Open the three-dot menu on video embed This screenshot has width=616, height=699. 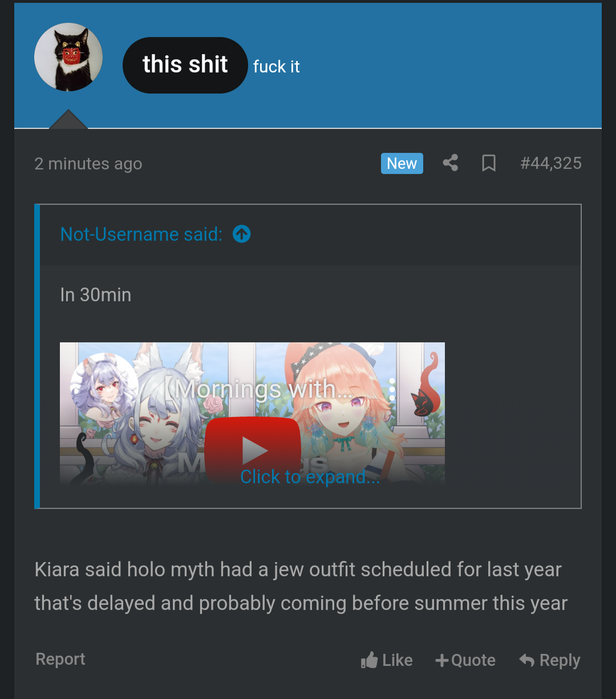point(392,389)
